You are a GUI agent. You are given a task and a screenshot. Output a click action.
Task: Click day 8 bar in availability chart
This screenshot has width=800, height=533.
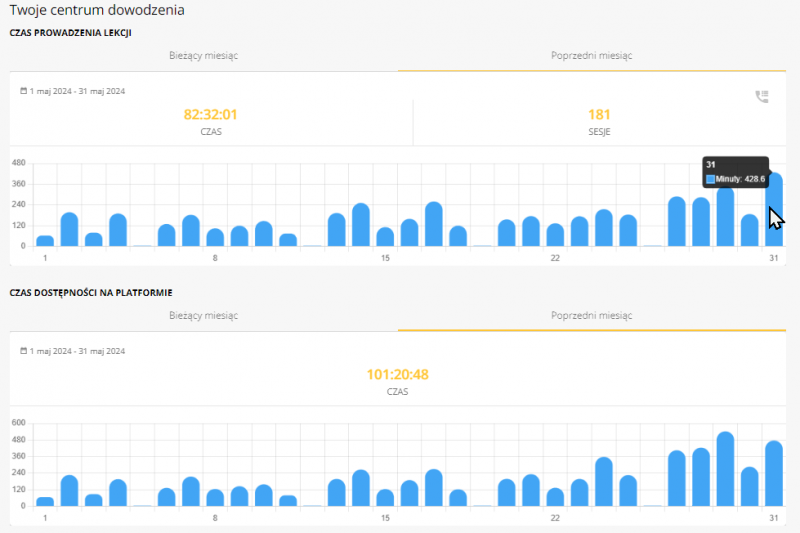pyautogui.click(x=215, y=498)
